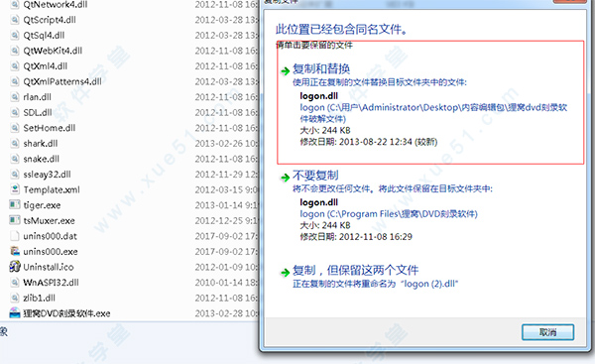Click the snake.dll file icon
Screen dimensions: 595x364
click(x=15, y=159)
